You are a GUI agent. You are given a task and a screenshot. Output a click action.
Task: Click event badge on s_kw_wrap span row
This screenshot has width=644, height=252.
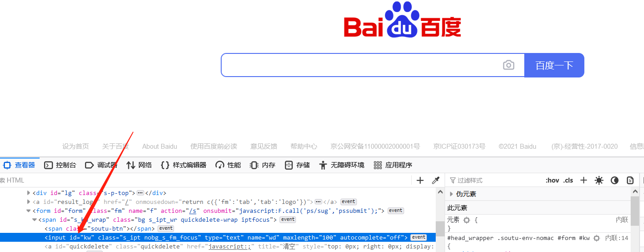(x=288, y=219)
